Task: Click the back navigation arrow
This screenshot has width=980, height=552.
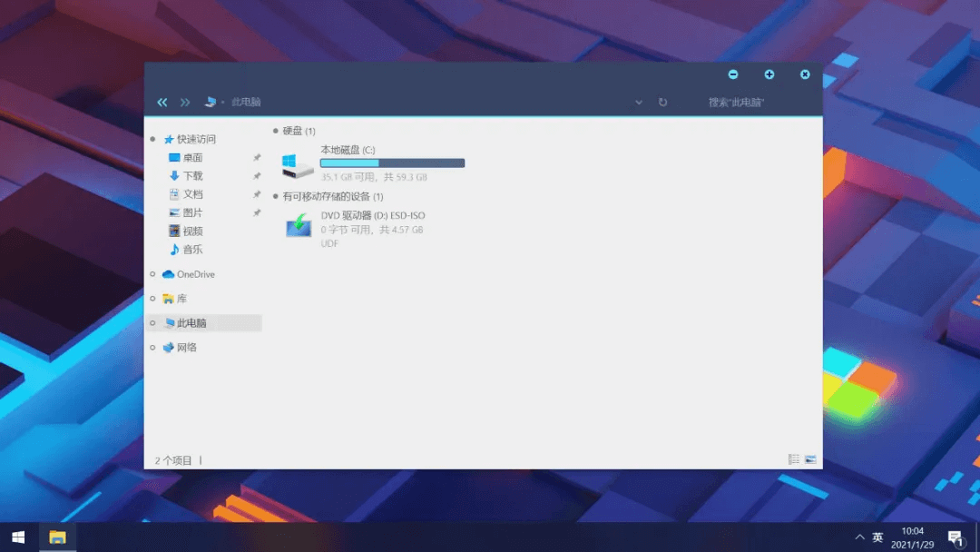Action: pos(162,102)
